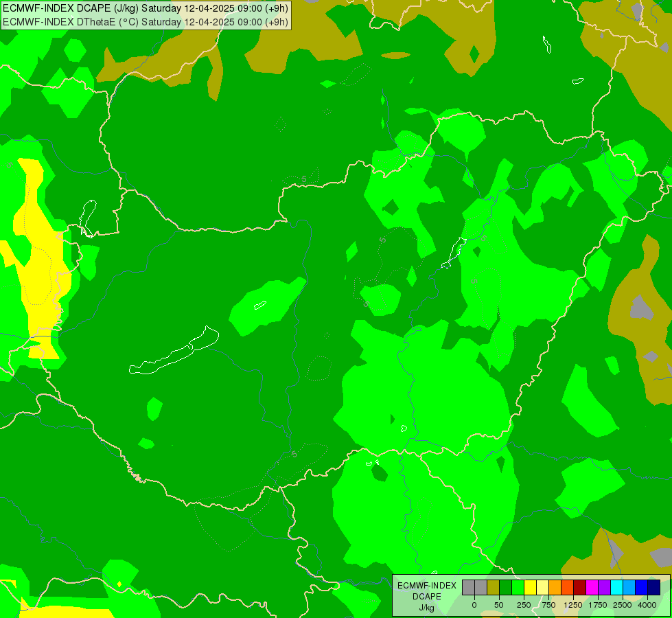Click the legend value 250

pos(524,605)
